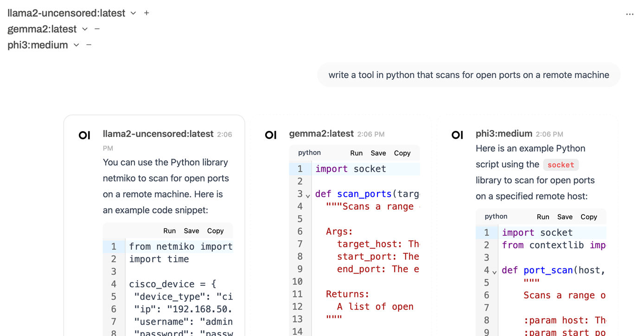Open the gemma2:latest model dropdown
Screen dimensions: 644x336
coord(84,28)
